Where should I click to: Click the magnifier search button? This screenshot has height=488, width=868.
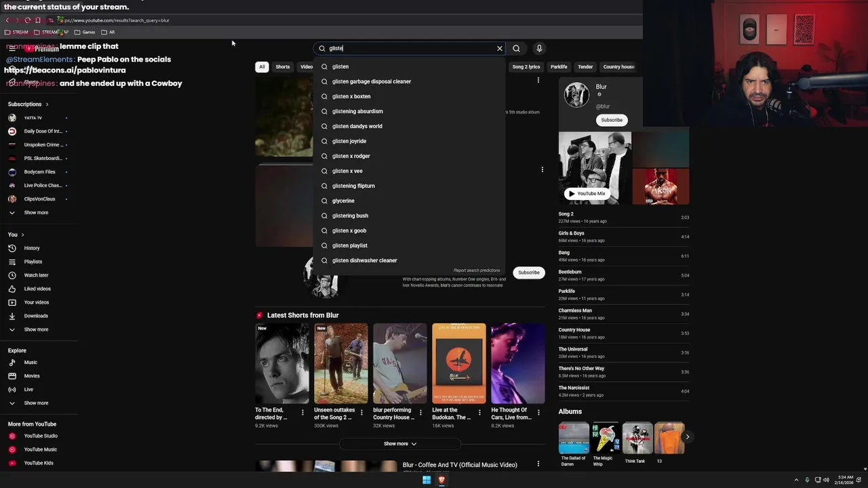tap(516, 48)
